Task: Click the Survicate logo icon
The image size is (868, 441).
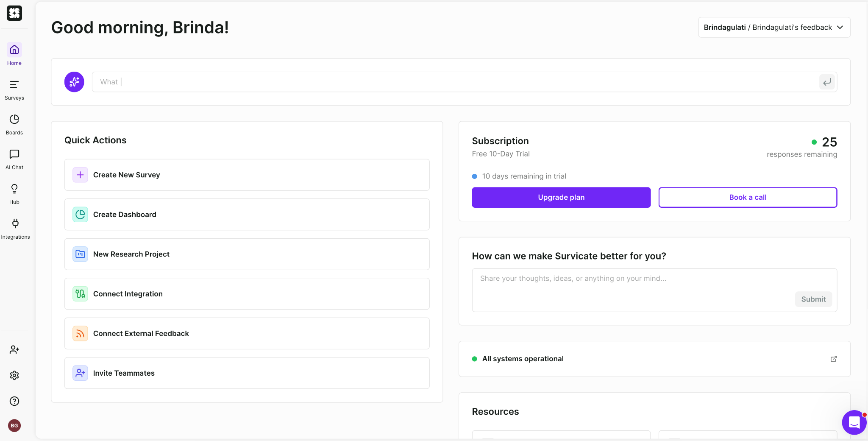Action: point(14,13)
